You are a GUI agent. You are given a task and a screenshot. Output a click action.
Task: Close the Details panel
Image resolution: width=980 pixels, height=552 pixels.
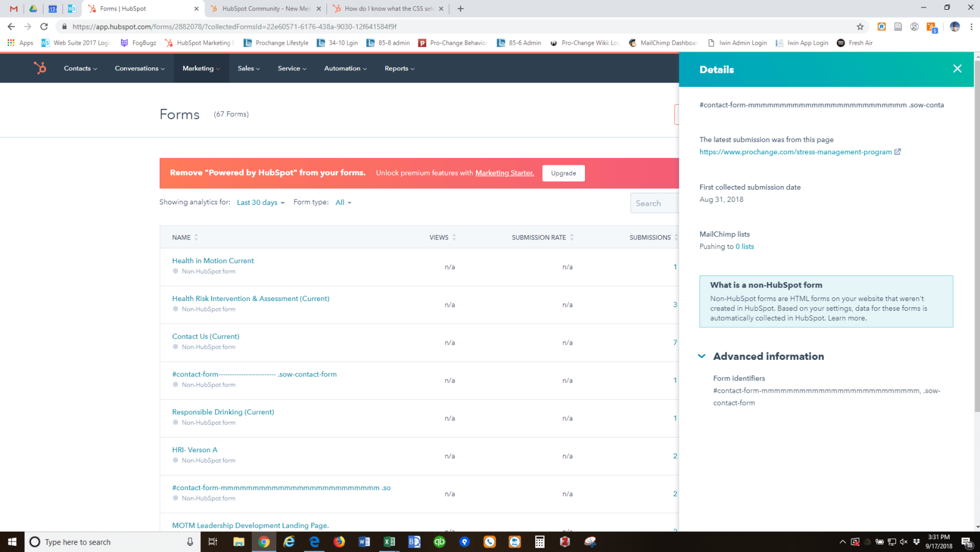(957, 69)
